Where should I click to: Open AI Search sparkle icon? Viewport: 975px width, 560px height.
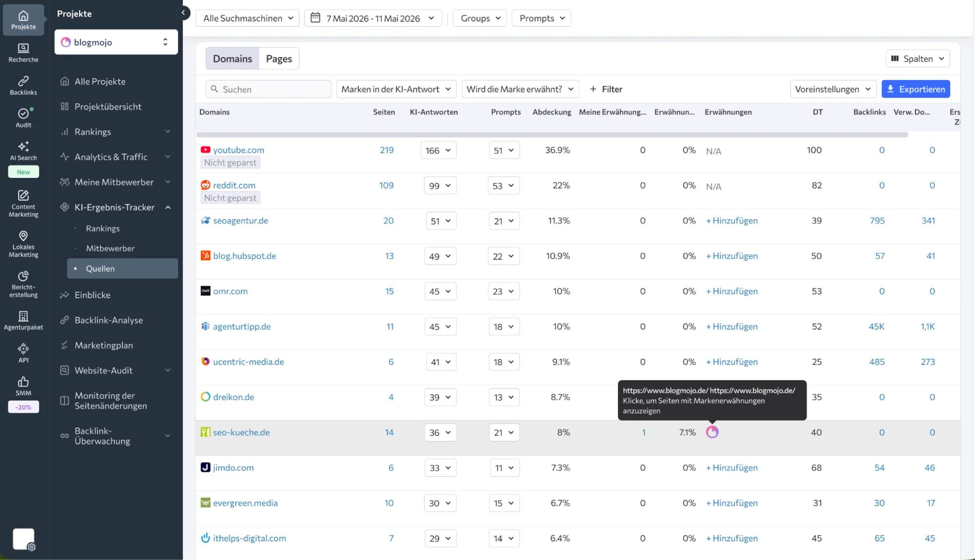[23, 146]
